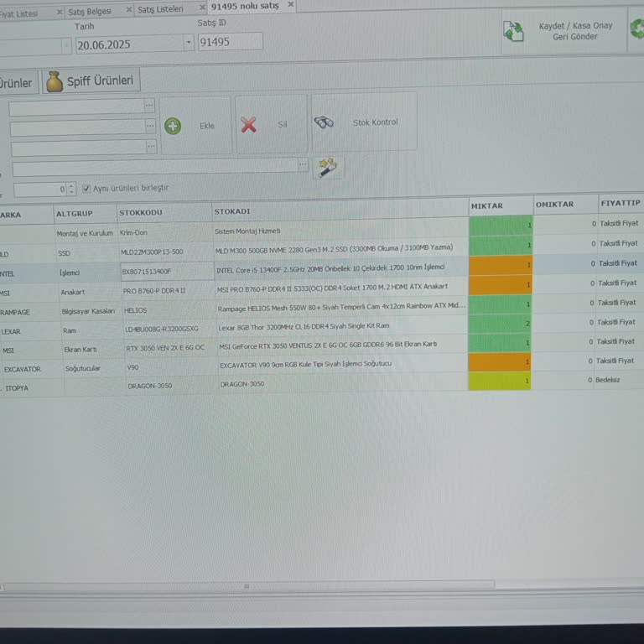
Task: Click orange MIKTAR cell of INTEL Core i5 row
Action: 501,266
